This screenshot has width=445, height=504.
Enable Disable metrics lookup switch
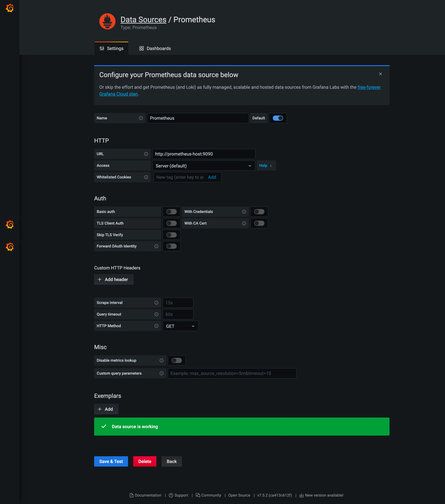tap(176, 360)
